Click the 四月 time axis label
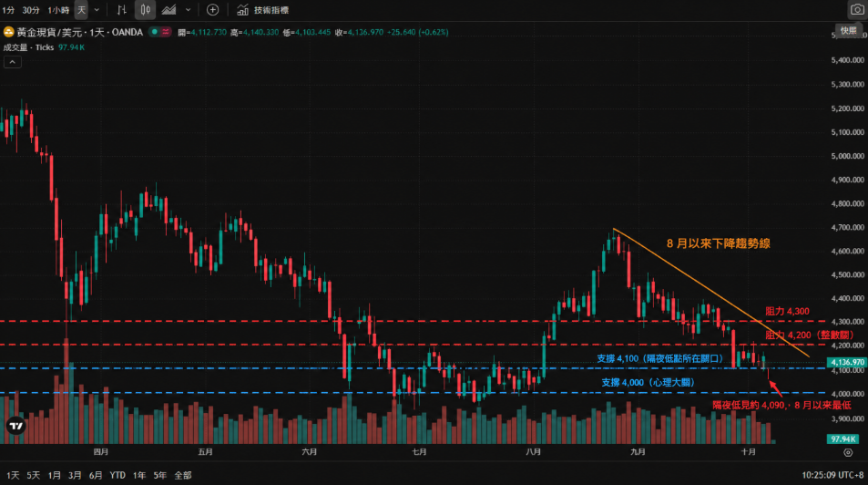This screenshot has width=868, height=485. pos(101,452)
